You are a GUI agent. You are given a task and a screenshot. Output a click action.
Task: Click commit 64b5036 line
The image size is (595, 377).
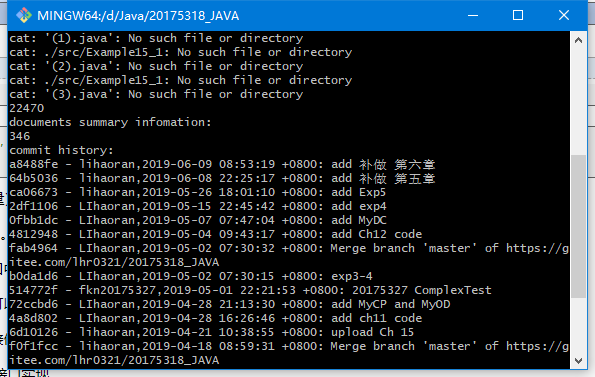[x=222, y=179]
